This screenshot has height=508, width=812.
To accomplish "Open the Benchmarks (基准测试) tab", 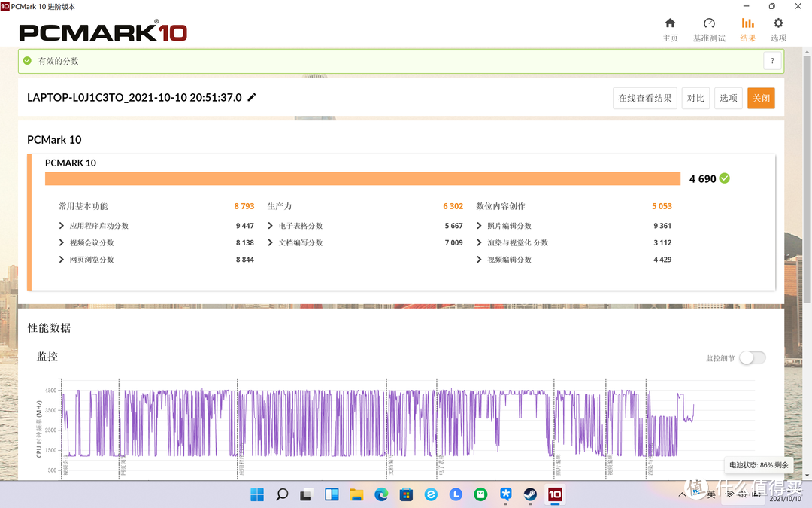I will pyautogui.click(x=709, y=29).
